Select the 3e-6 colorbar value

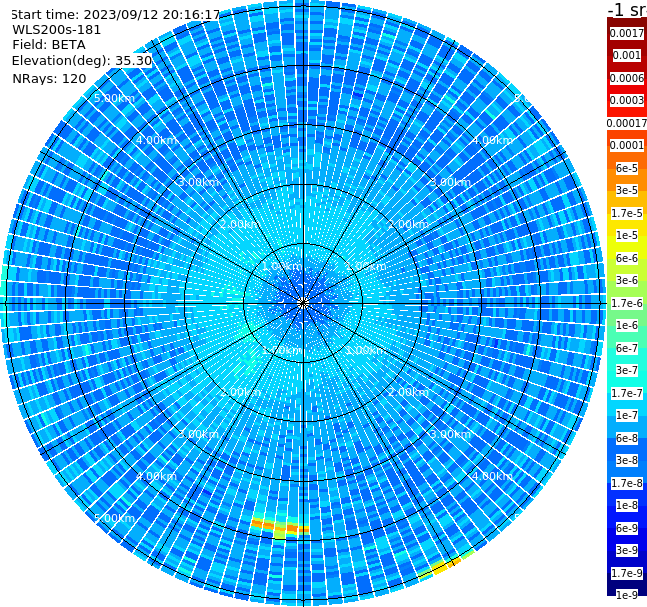click(627, 280)
